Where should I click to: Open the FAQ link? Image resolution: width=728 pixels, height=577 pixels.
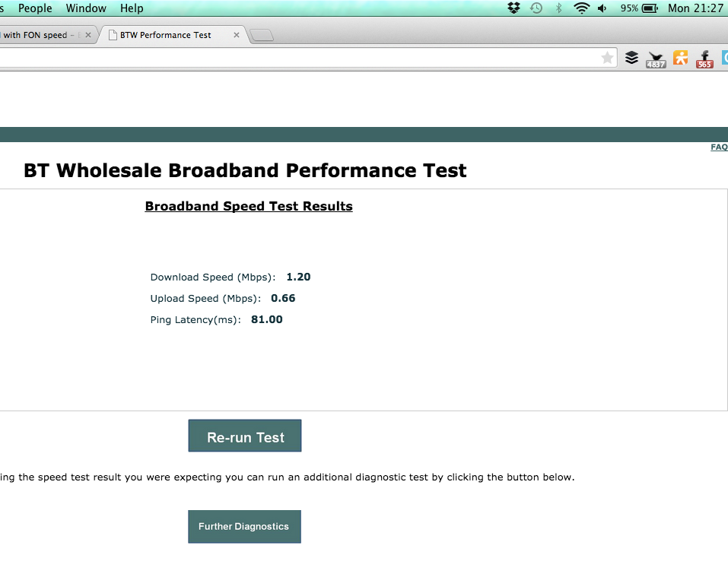click(x=719, y=147)
